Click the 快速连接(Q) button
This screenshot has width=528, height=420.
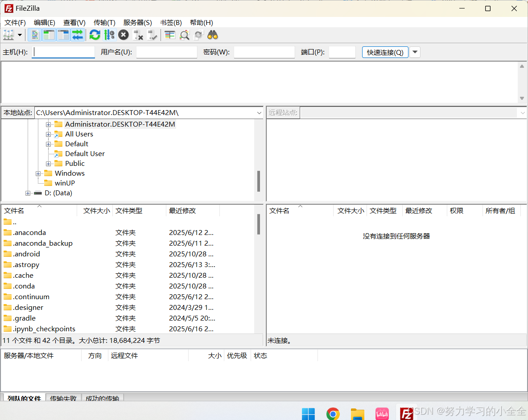[384, 52]
